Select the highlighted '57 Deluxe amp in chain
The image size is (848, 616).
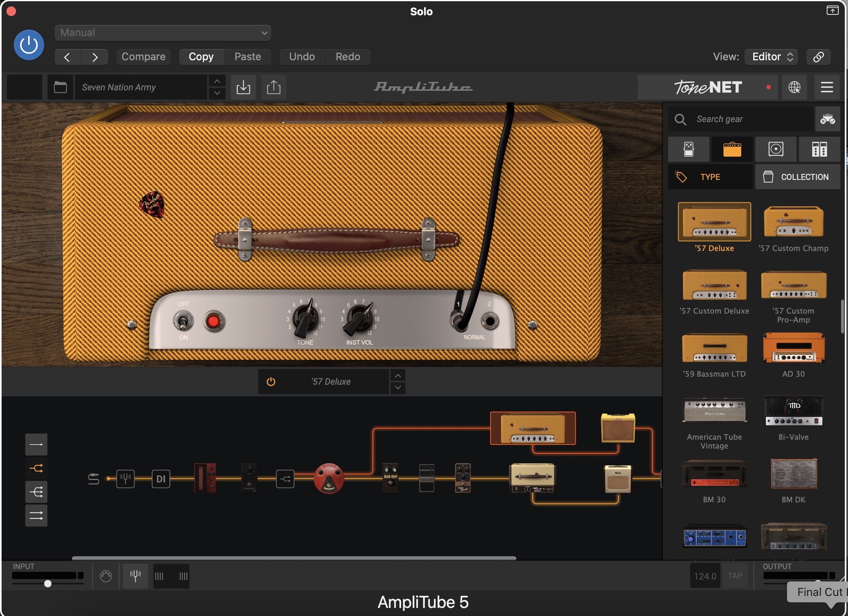[x=533, y=428]
